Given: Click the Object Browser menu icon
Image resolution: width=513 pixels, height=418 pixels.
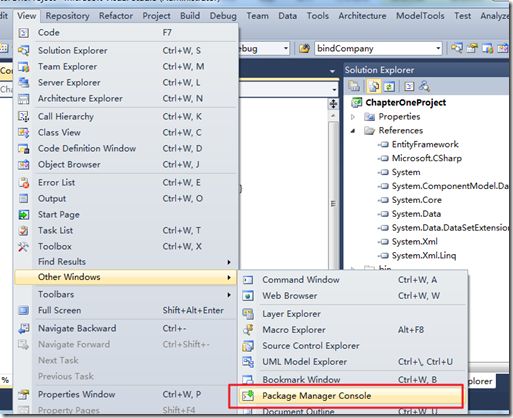Looking at the screenshot, I should point(23,164).
